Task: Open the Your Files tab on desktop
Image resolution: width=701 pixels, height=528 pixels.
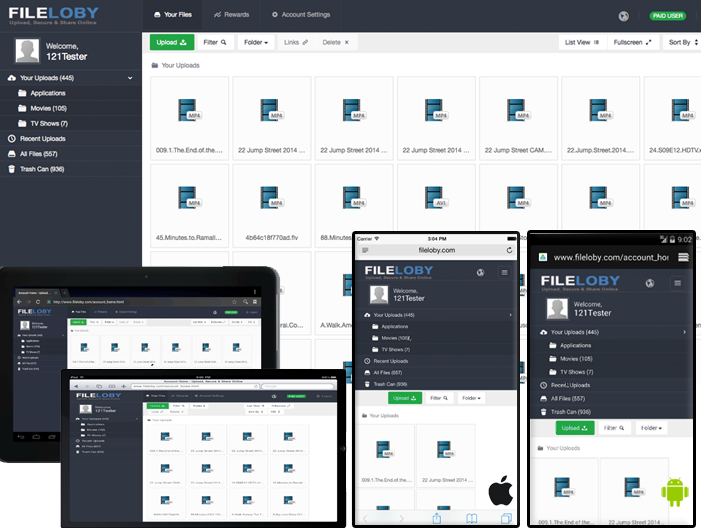Action: tap(173, 15)
